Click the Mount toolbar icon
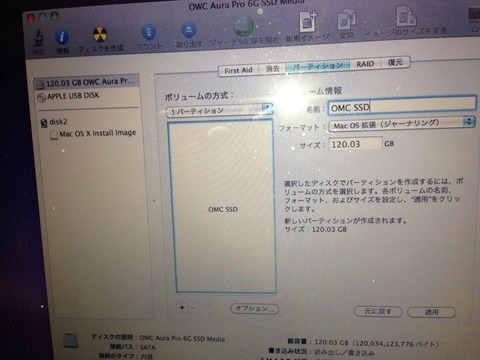 (149, 32)
